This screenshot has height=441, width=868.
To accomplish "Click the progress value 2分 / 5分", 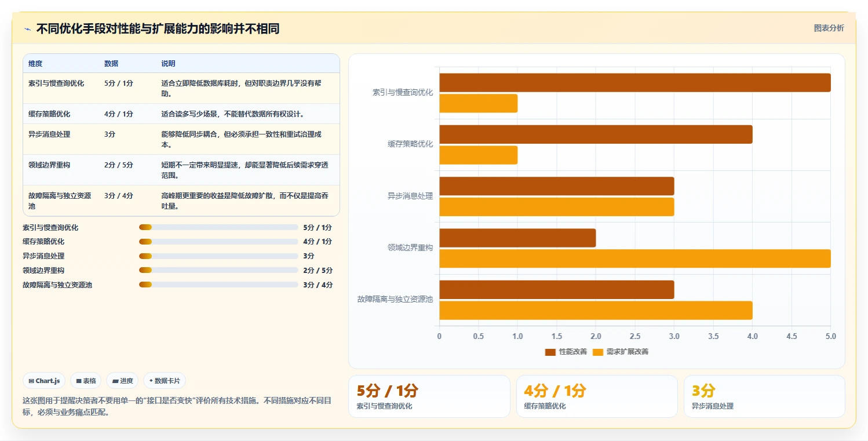I will coord(318,270).
